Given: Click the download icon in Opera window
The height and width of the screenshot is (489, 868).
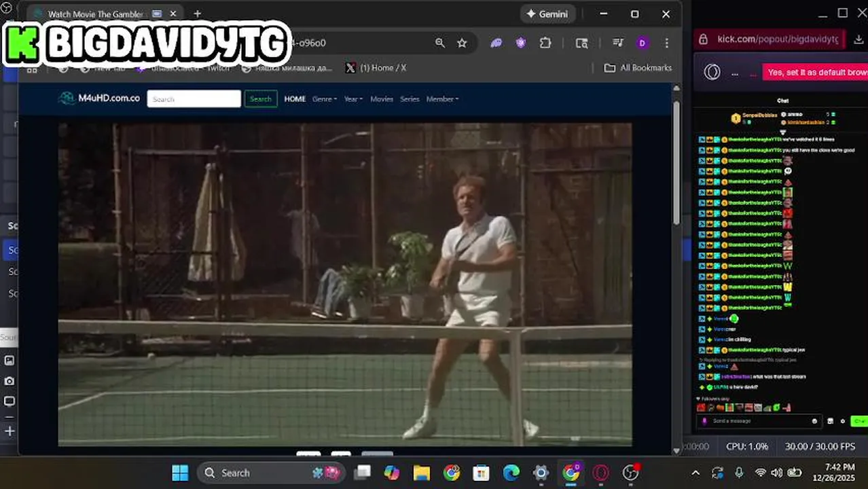Looking at the screenshot, I should click(858, 39).
